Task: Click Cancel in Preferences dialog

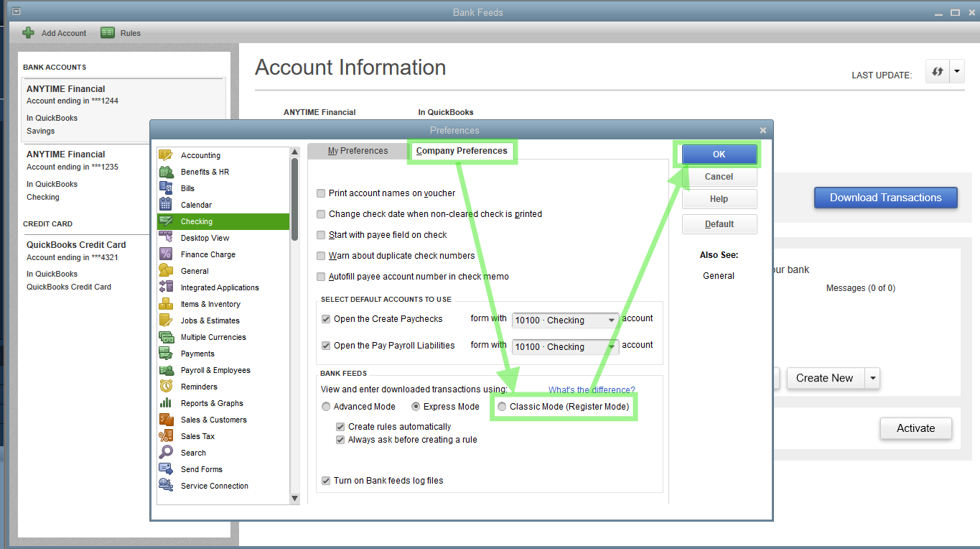Action: point(719,177)
